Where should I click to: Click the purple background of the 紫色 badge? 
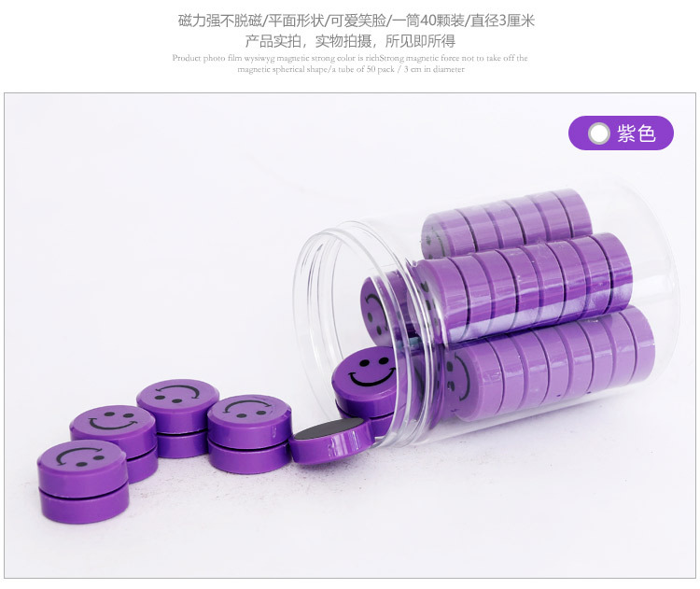(x=621, y=133)
